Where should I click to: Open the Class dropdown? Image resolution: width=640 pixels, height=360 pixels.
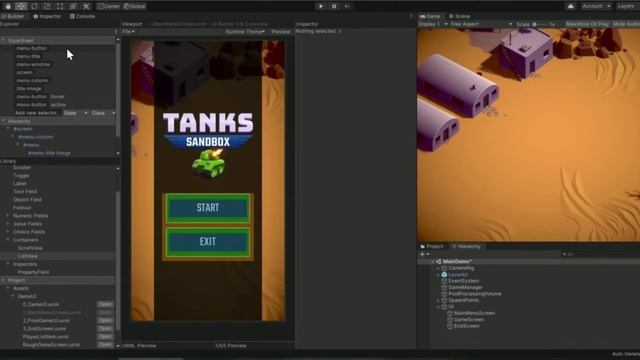coord(103,113)
